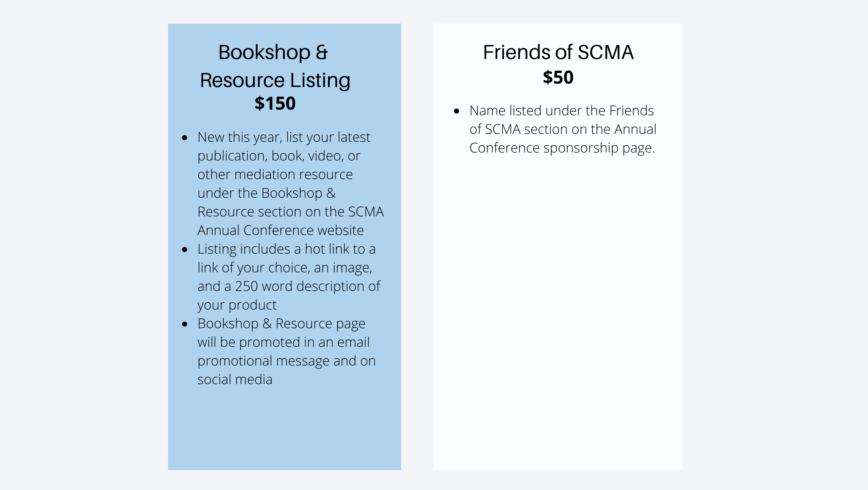868x490 pixels.
Task: Click the 'New this year' bullet paragraph
Action: tap(290, 184)
